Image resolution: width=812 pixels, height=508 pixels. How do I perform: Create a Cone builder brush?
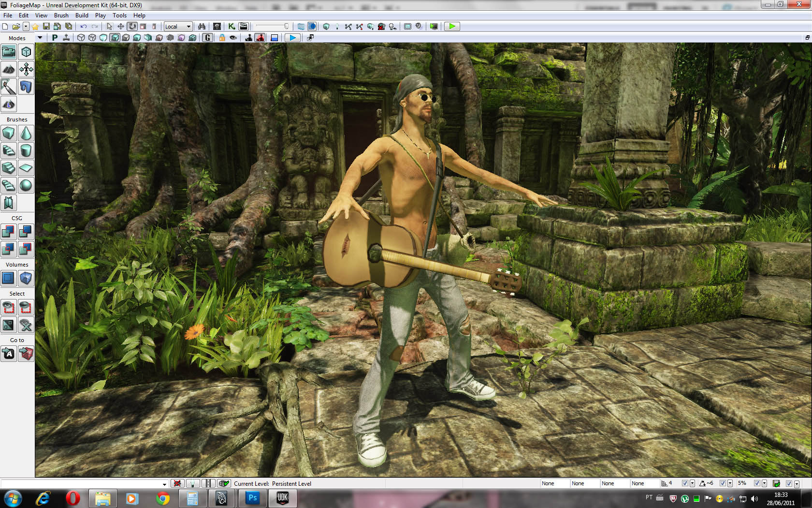click(x=26, y=133)
